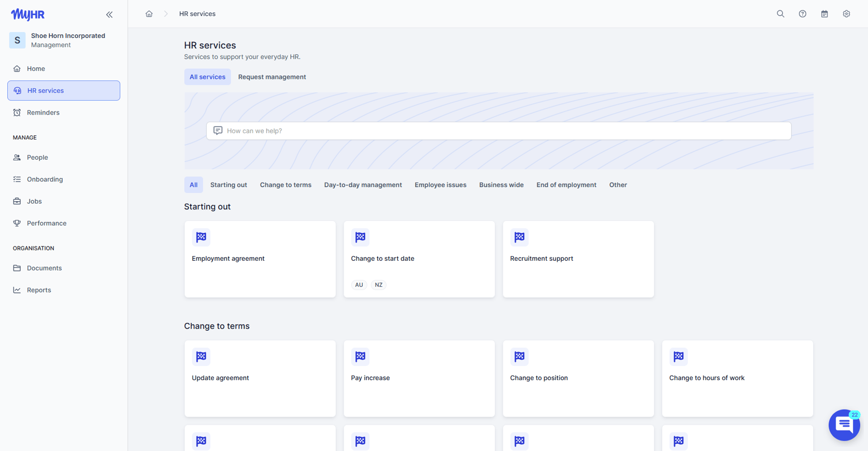Select the All services tab

pos(207,77)
